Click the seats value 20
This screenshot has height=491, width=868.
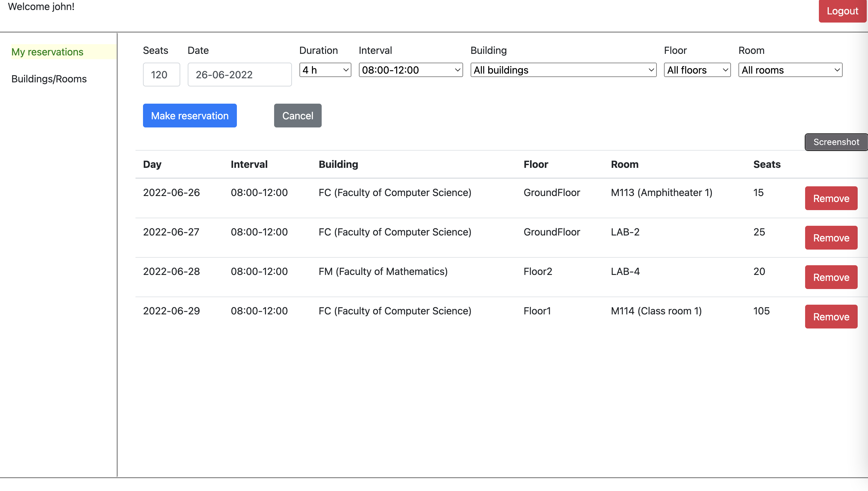(759, 271)
